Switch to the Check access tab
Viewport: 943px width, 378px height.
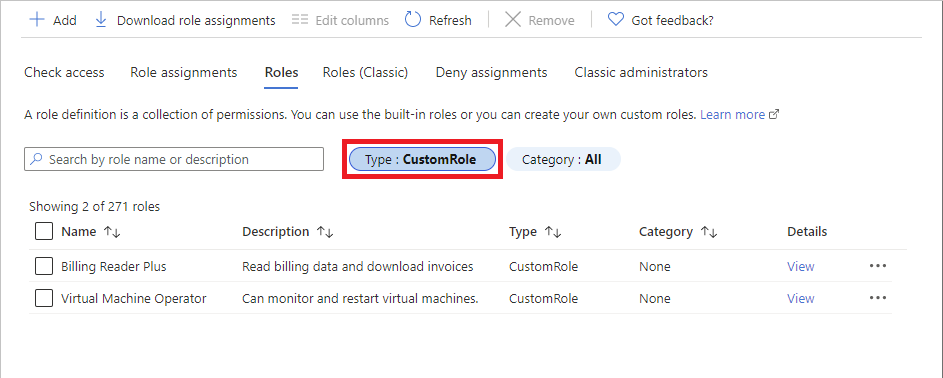coord(64,73)
